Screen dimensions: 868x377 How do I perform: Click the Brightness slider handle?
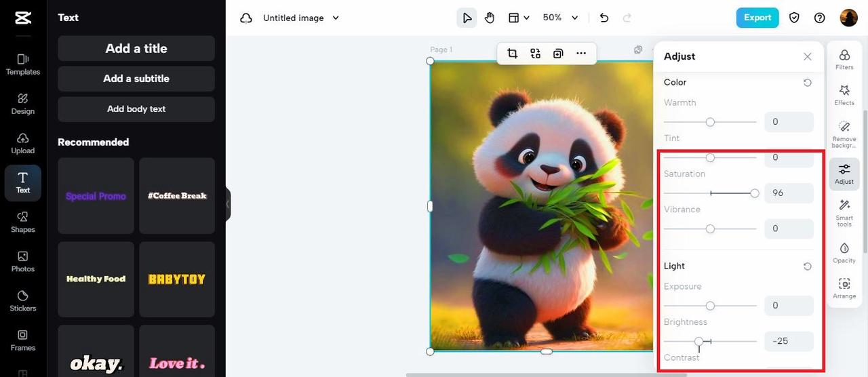click(x=699, y=341)
